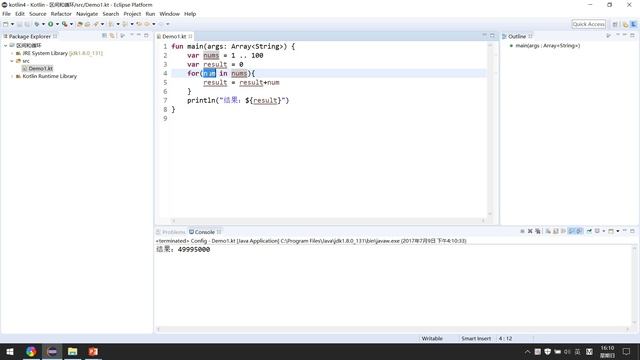Click the Quick Access search field

pyautogui.click(x=588, y=24)
